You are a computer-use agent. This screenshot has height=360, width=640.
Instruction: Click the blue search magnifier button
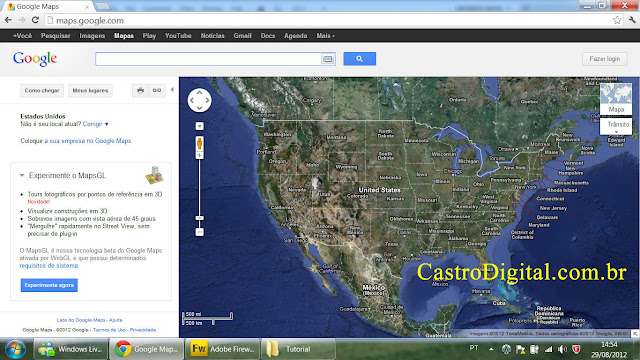pyautogui.click(x=359, y=59)
